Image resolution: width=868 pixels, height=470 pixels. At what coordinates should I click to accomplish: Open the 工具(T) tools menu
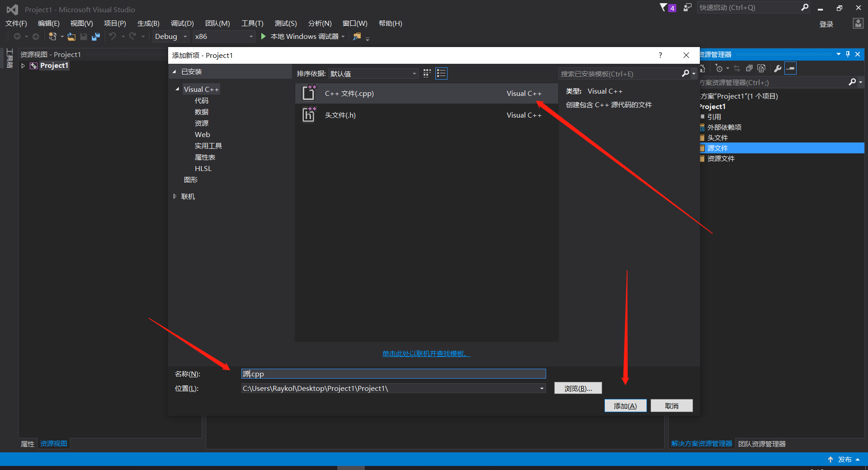click(252, 24)
